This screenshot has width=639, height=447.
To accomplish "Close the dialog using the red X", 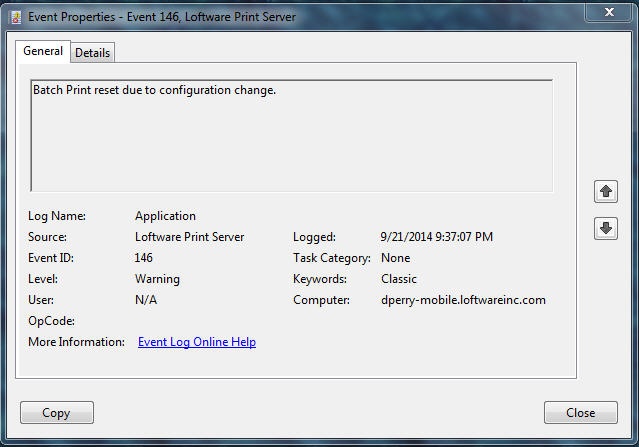I will pyautogui.click(x=610, y=13).
